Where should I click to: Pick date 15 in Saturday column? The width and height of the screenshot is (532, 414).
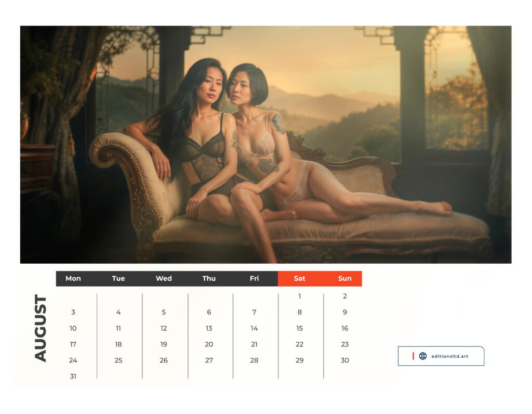300,328
